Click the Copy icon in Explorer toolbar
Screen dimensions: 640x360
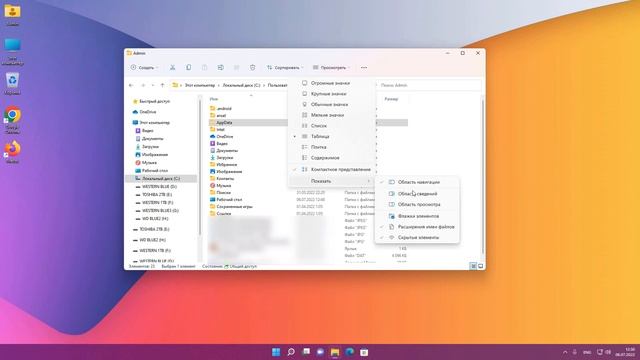[189, 67]
